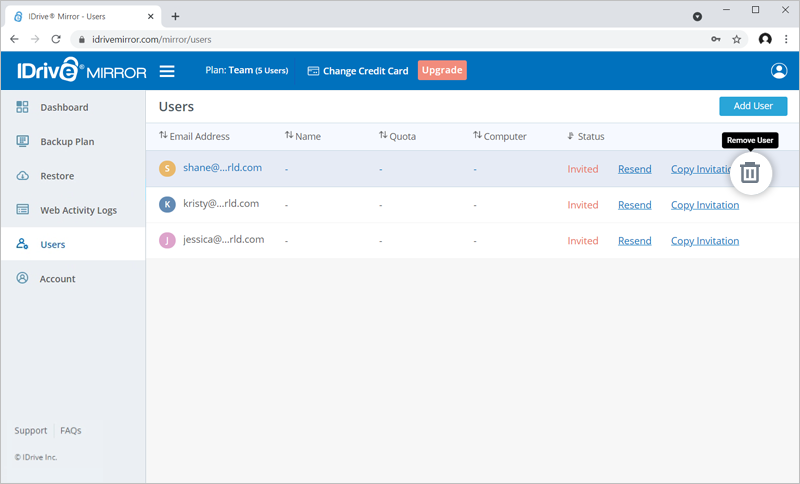
Task: Click the pink J avatar for jessica
Action: [x=167, y=240]
